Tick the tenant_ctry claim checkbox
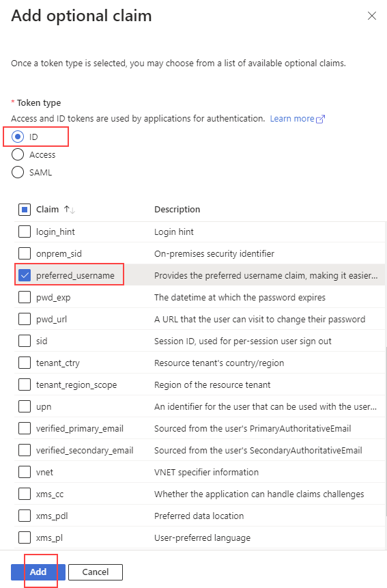Image resolution: width=387 pixels, height=588 pixels. (x=25, y=363)
